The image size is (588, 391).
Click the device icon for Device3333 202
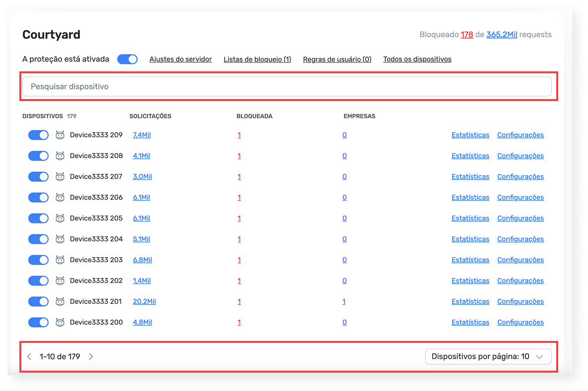[60, 280]
